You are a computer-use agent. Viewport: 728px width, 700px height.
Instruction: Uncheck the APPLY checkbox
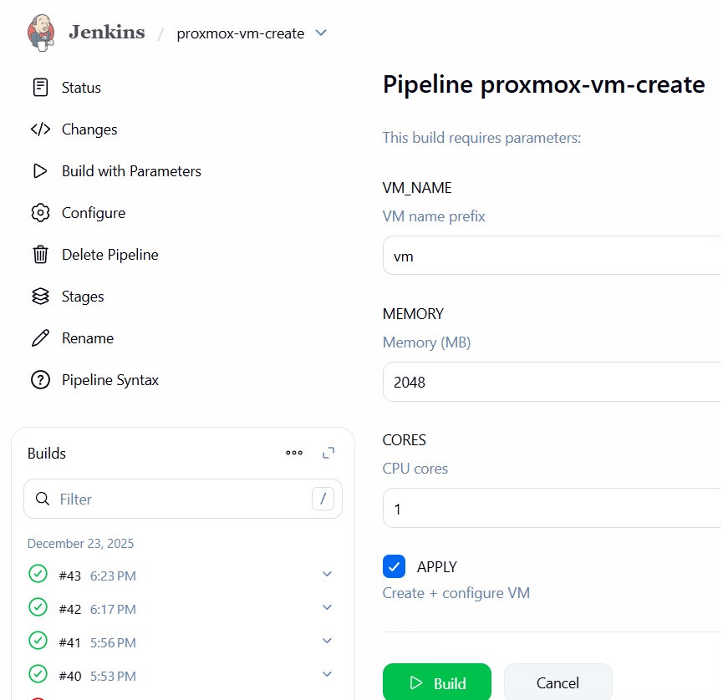(x=394, y=566)
